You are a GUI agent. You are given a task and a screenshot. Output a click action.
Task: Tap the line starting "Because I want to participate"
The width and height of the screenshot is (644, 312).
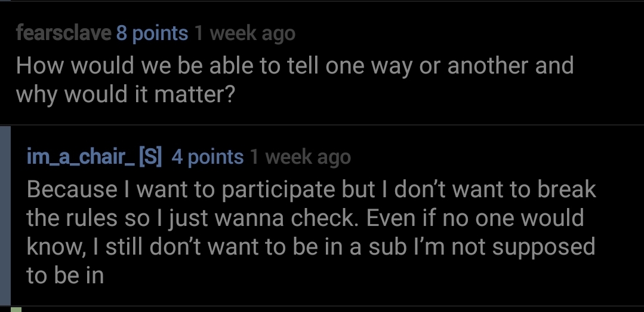coord(310,189)
